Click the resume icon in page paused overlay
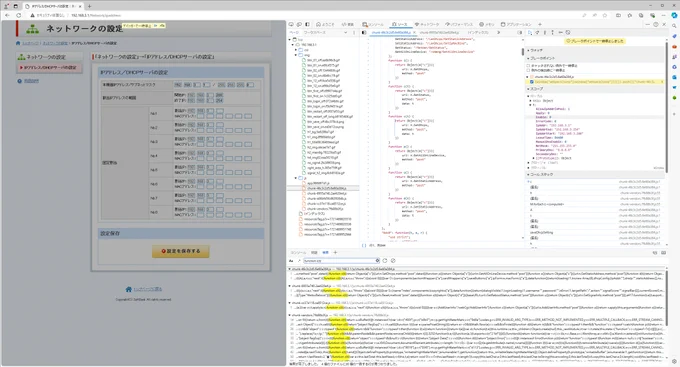The image size is (680, 367). [155, 26]
